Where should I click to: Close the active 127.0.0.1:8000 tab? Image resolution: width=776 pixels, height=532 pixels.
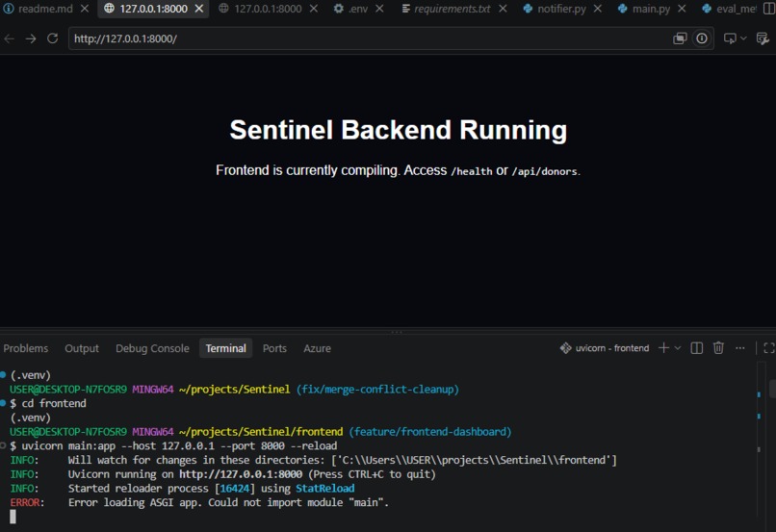pyautogui.click(x=199, y=9)
